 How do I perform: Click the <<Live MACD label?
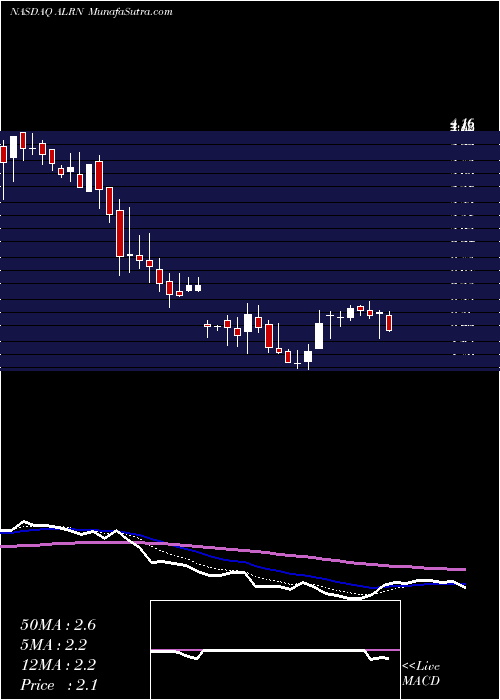(x=421, y=674)
